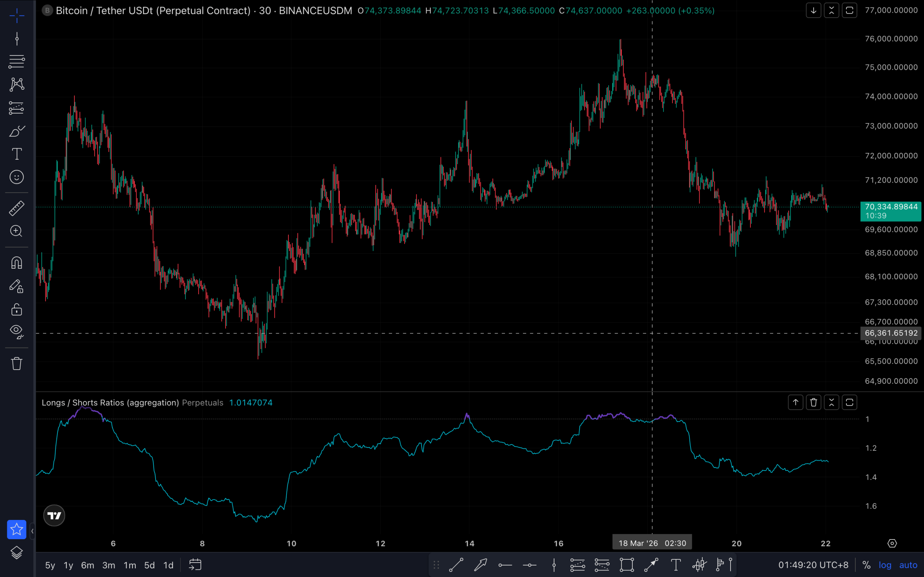Delete the Longs/Shorts Ratios indicator pane
Image resolution: width=924 pixels, height=577 pixels.
tap(813, 402)
